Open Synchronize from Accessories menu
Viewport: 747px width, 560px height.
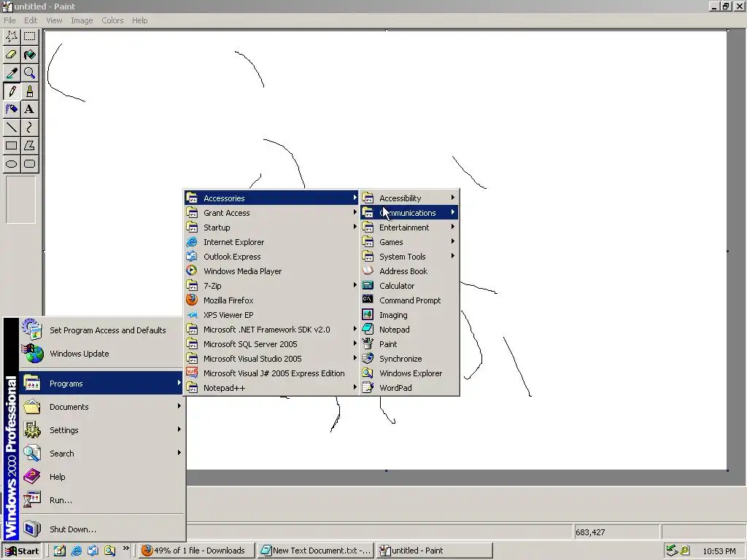click(x=409, y=359)
